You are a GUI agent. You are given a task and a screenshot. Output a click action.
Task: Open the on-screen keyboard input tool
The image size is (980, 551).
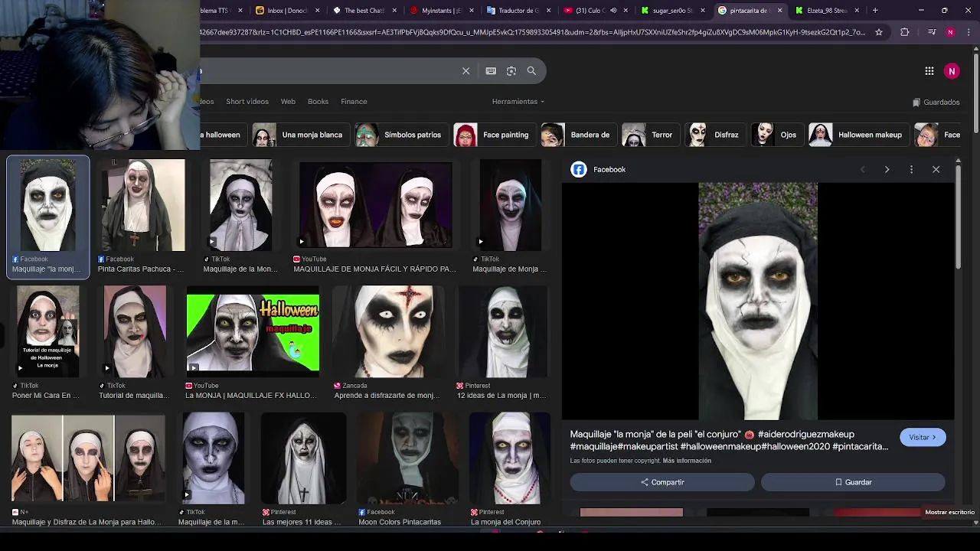(491, 70)
